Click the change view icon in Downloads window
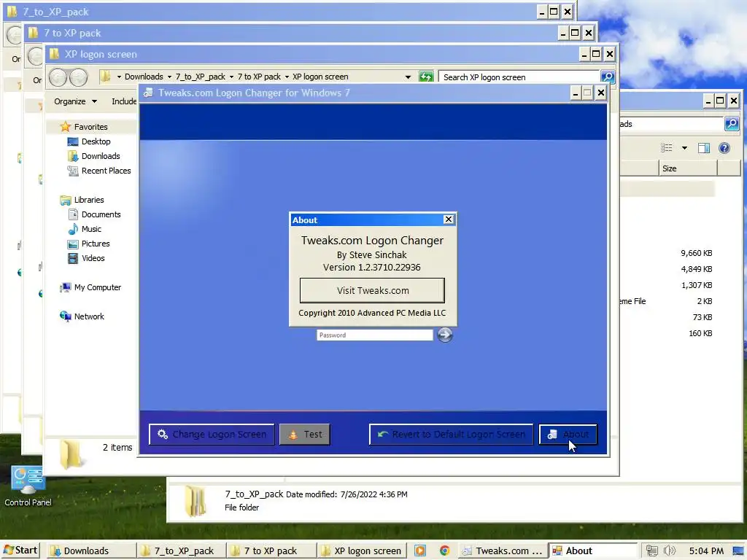 click(667, 148)
